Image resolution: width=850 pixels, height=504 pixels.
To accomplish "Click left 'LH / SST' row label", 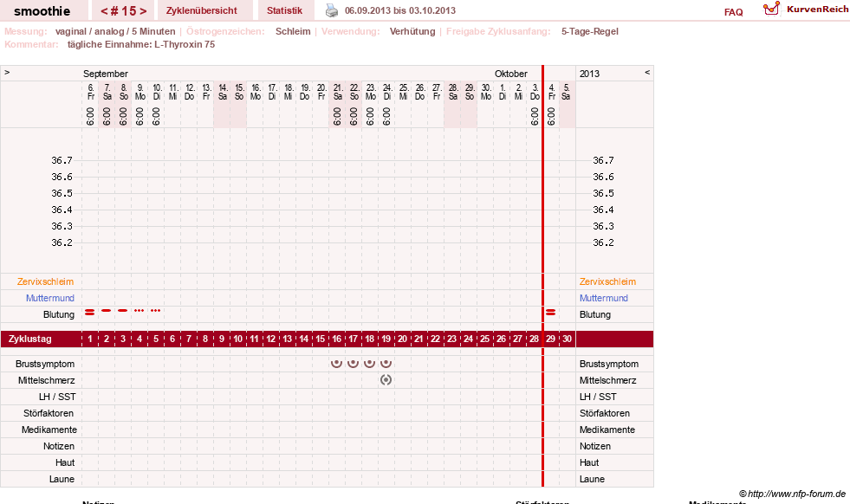I will [57, 397].
